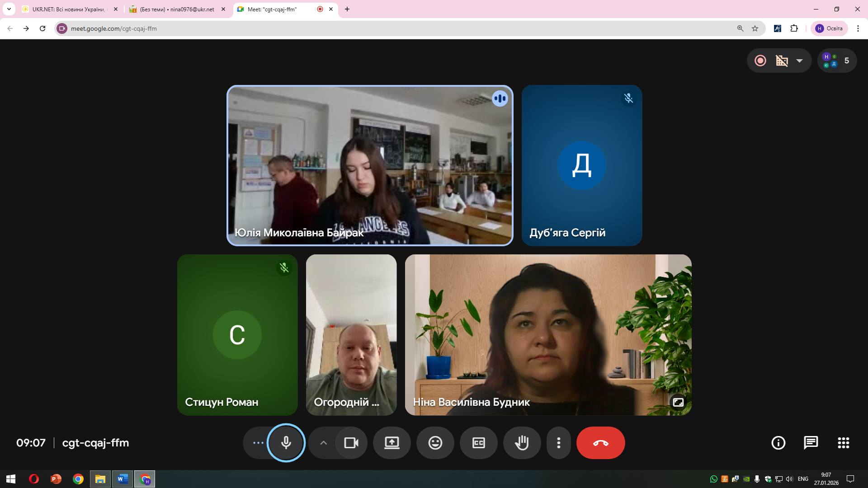Open dropdown arrow beside the recording icons
This screenshot has height=488, width=868.
(x=799, y=61)
